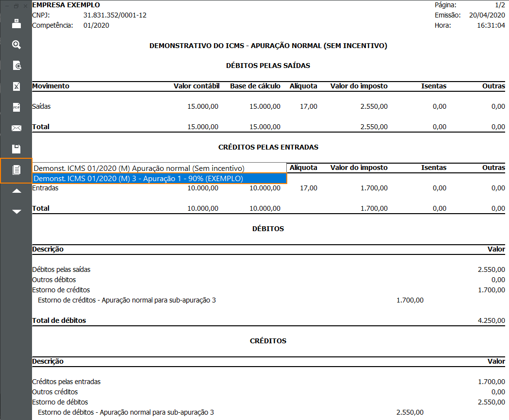Click EMPRESA EXEMPLO company name
Image resolution: width=509 pixels, height=420 pixels.
(66, 5)
